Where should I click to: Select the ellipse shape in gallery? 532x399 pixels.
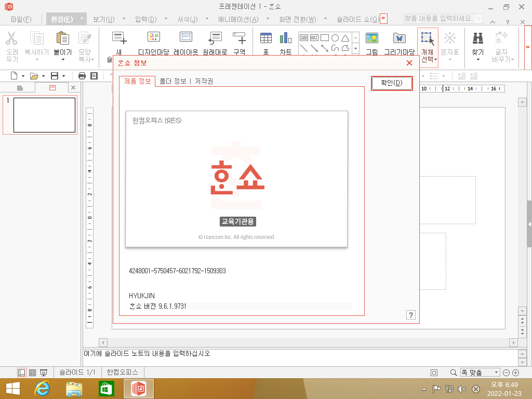pyautogui.click(x=335, y=37)
